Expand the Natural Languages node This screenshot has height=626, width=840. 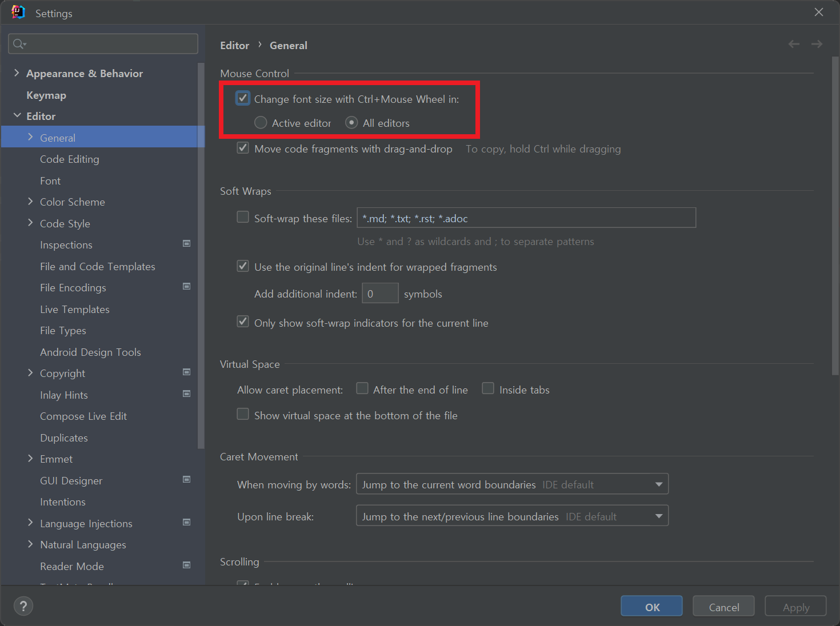coord(30,544)
